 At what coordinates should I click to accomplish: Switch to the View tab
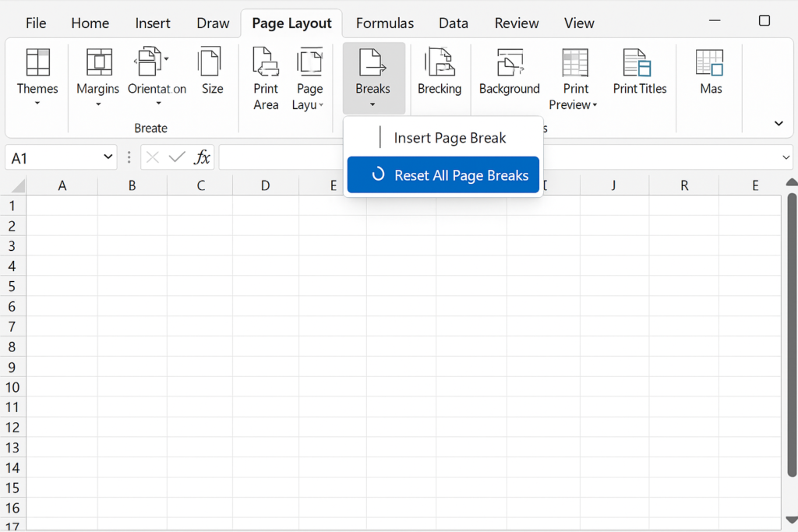tap(579, 23)
